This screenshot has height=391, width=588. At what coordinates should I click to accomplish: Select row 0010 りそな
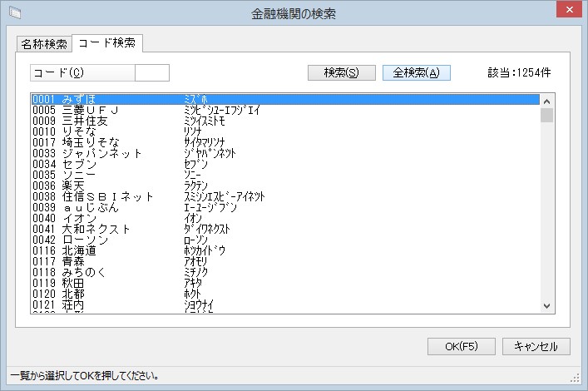pyautogui.click(x=285, y=131)
